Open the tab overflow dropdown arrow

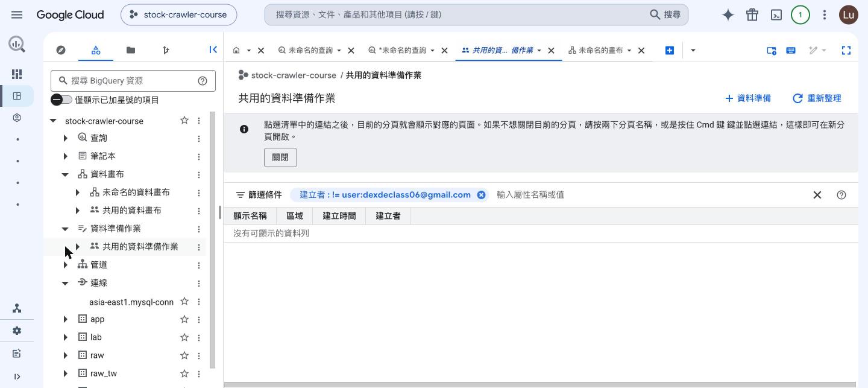point(693,51)
